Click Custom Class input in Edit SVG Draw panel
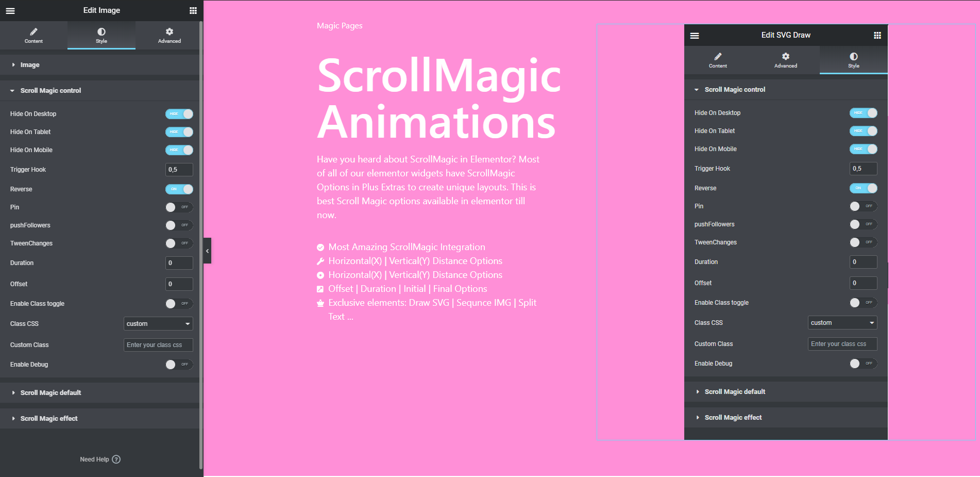980x477 pixels. point(842,344)
